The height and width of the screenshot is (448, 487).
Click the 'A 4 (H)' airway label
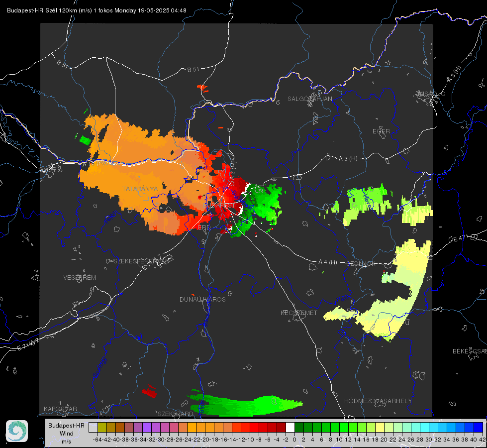tap(328, 262)
